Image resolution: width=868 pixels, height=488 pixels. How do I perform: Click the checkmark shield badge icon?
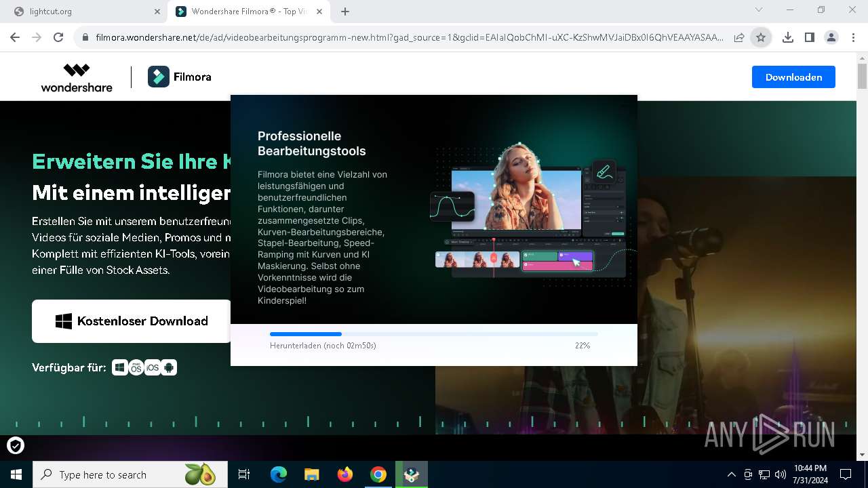[16, 445]
